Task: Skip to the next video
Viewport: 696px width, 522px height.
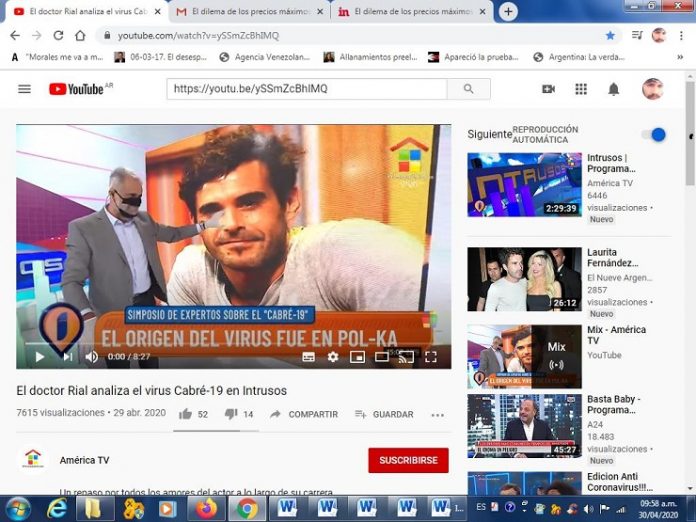Action: (67, 356)
